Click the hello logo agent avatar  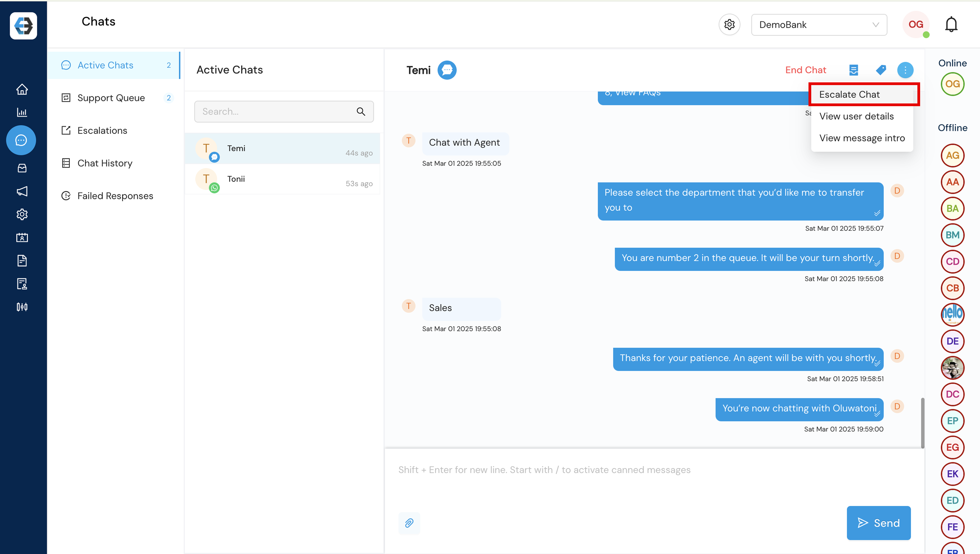[952, 315]
